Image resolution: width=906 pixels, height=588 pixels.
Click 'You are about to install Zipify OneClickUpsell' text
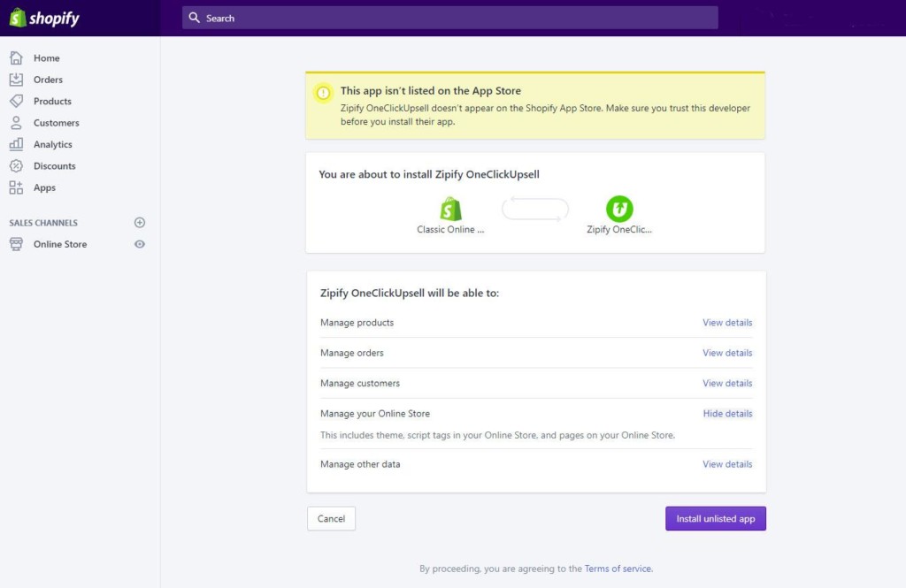pyautogui.click(x=429, y=174)
